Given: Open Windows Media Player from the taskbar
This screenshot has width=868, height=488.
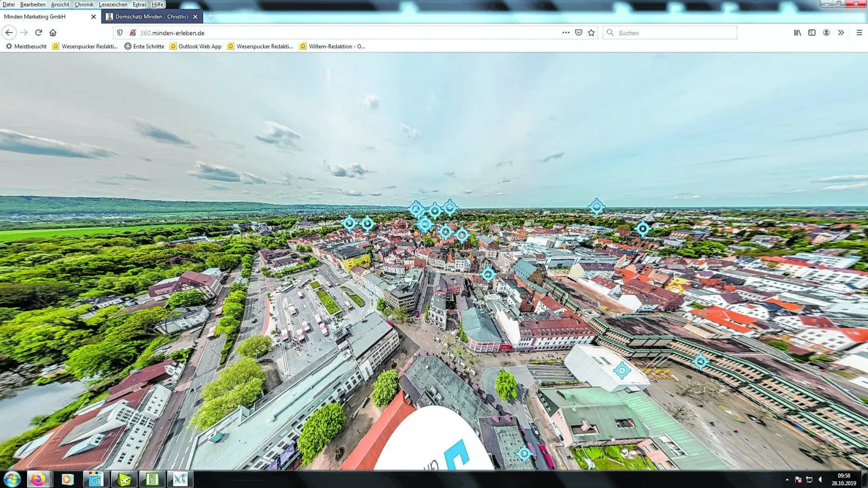Looking at the screenshot, I should (x=66, y=479).
